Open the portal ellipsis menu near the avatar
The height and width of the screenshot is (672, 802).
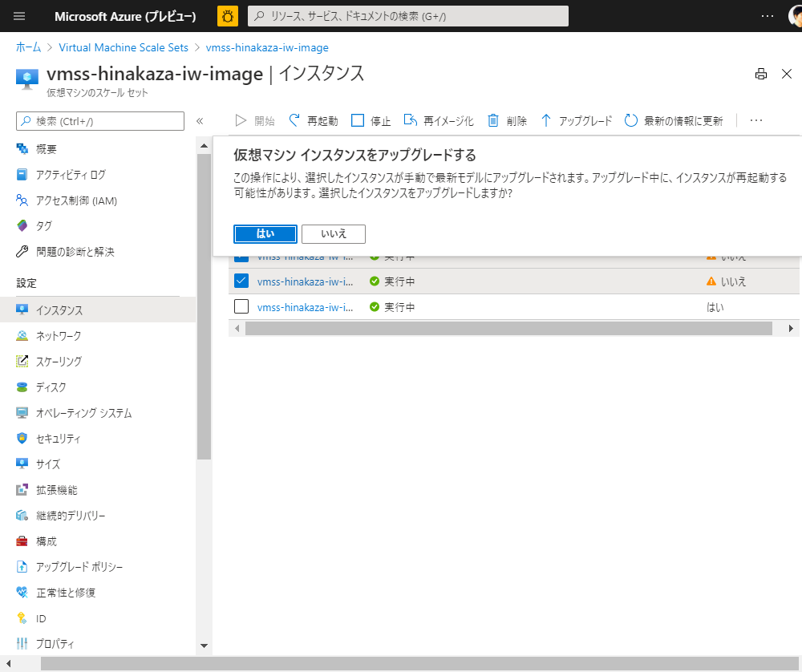click(766, 16)
